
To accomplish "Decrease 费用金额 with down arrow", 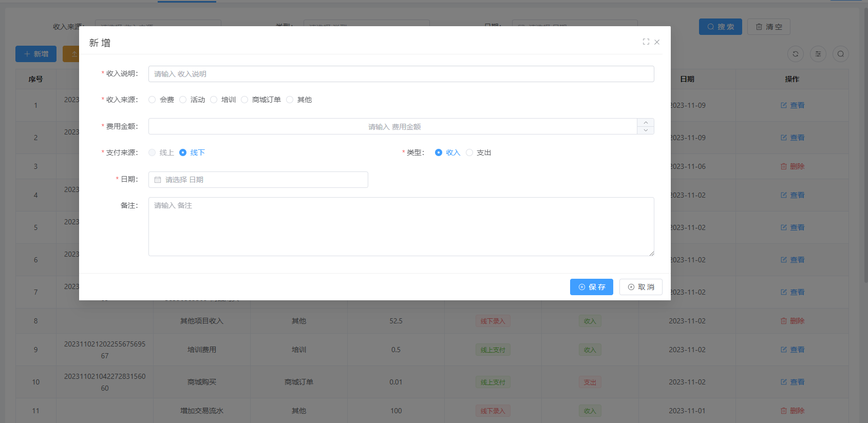I will click(646, 130).
